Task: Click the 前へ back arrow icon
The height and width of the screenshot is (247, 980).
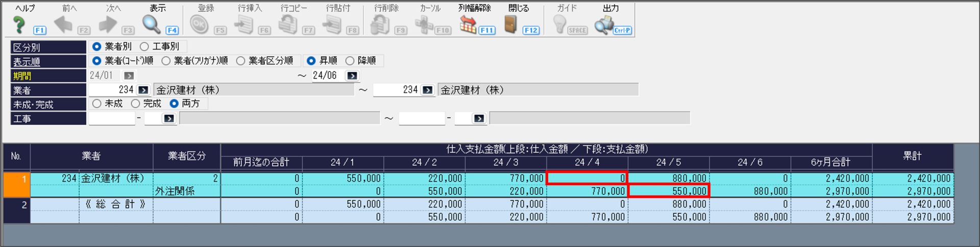Action: (63, 24)
